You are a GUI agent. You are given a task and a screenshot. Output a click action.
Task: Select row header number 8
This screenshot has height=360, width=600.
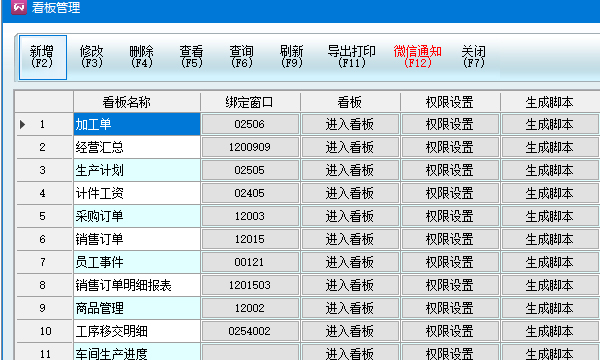click(44, 285)
